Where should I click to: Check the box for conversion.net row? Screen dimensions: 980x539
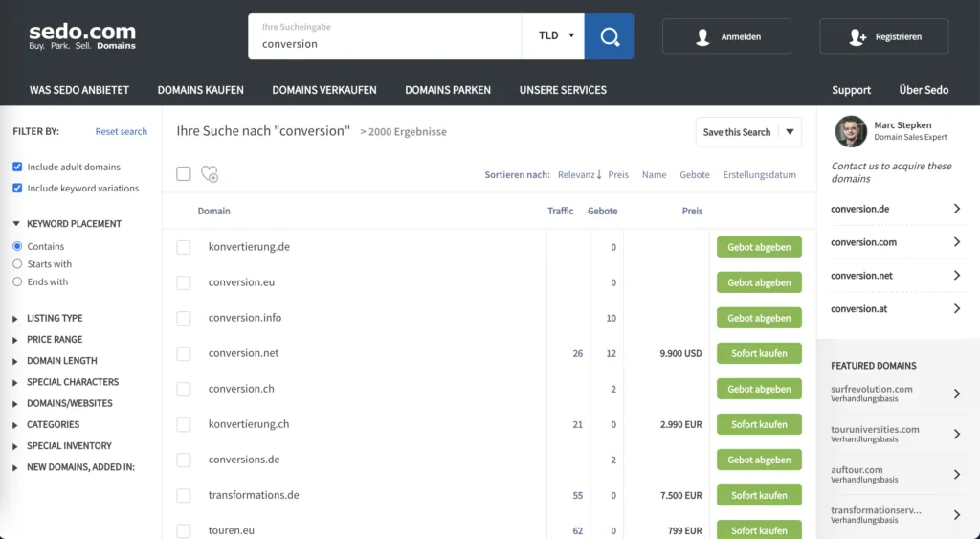click(184, 353)
